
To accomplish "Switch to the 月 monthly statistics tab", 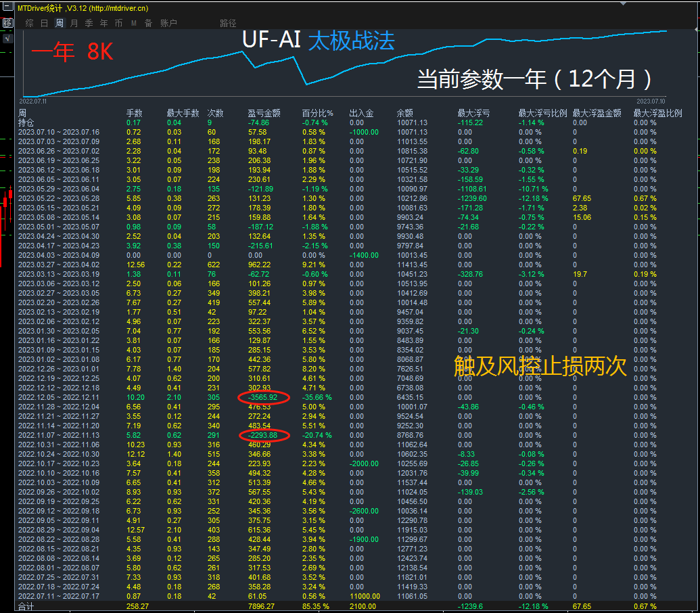I will [74, 22].
